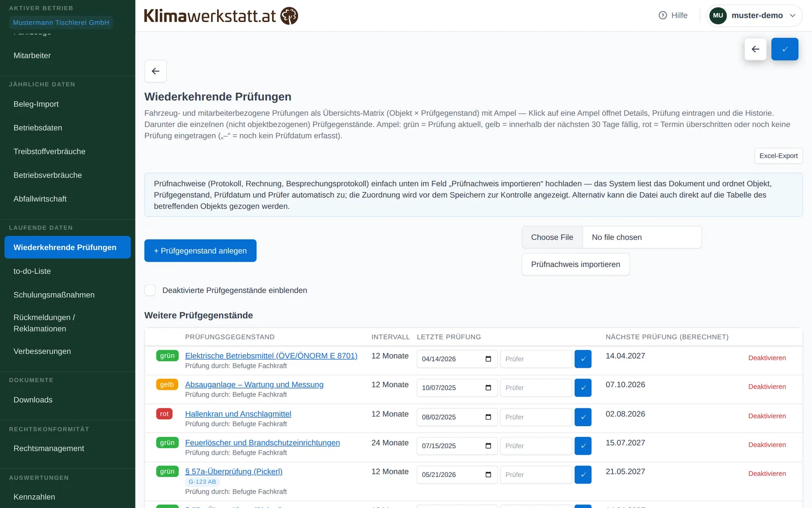Click the Klimawerkstatt tree logo icon

click(x=289, y=16)
